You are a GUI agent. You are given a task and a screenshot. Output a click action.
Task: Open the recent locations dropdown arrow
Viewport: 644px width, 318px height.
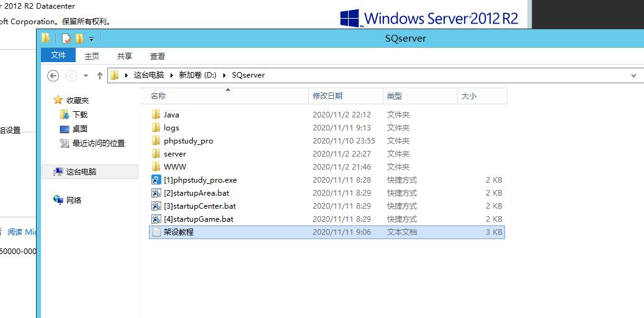84,76
